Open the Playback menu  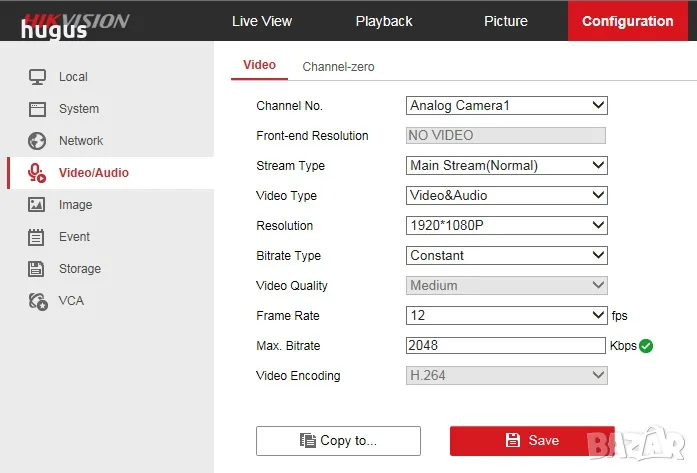click(x=384, y=21)
